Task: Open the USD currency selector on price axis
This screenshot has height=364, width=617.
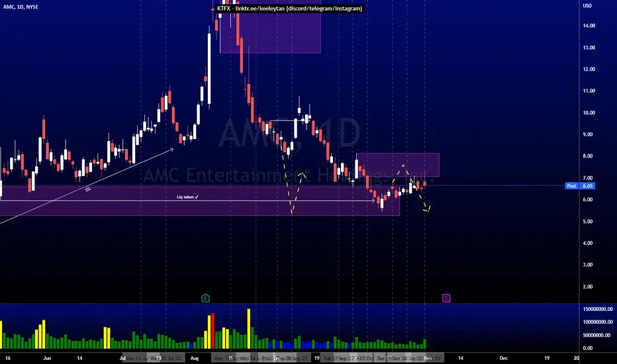Action: pos(587,5)
